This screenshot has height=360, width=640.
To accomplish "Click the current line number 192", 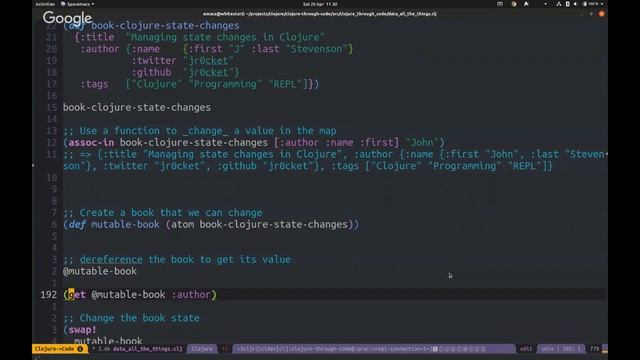I will (49, 295).
